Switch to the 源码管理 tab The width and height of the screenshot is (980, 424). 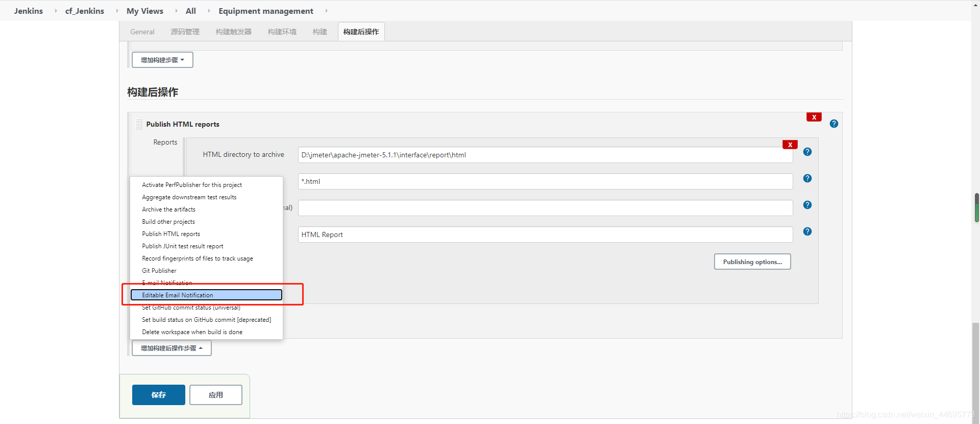click(185, 32)
